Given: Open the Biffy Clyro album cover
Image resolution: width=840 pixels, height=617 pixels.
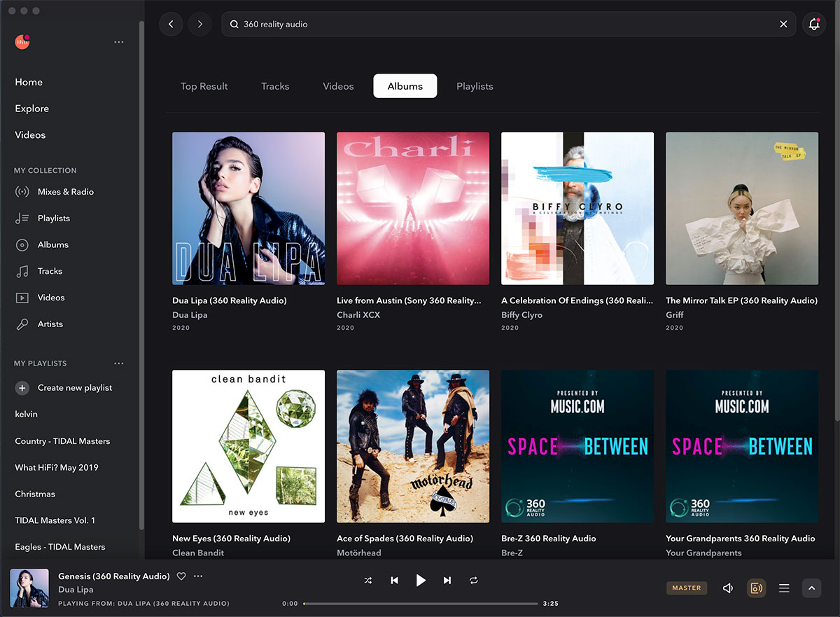Looking at the screenshot, I should (x=577, y=209).
